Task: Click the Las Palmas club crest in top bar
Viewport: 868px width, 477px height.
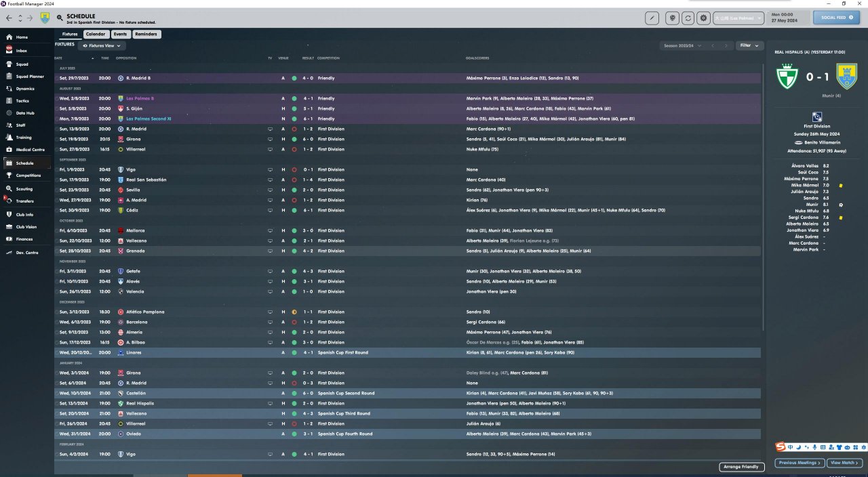Action: point(45,18)
